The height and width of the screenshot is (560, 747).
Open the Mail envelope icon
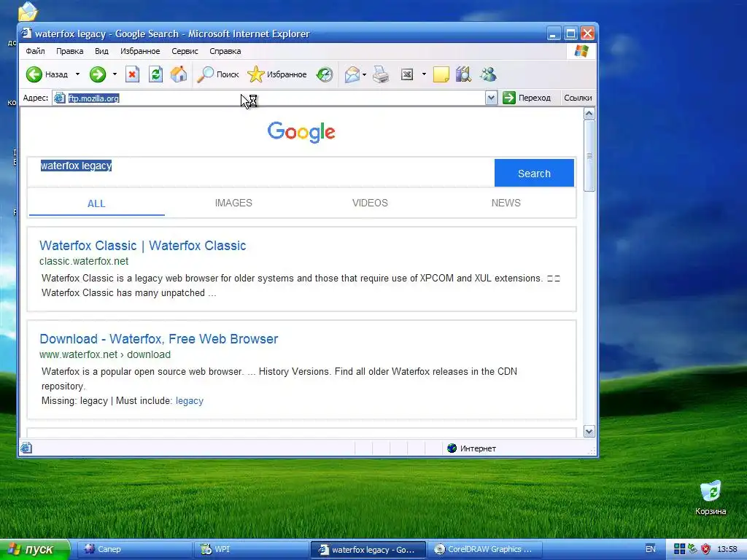pos(352,74)
